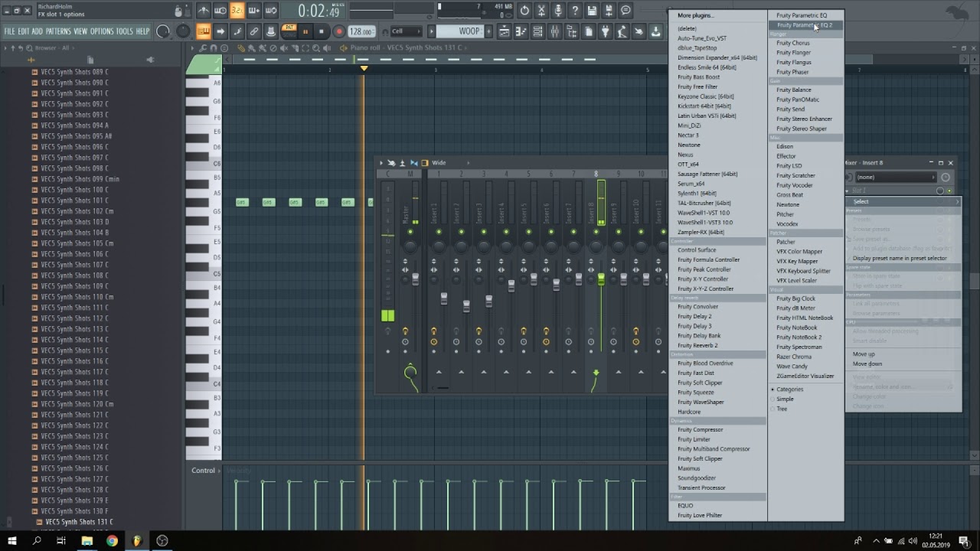Click the stop playback button
The width and height of the screenshot is (980, 551).
point(321,31)
